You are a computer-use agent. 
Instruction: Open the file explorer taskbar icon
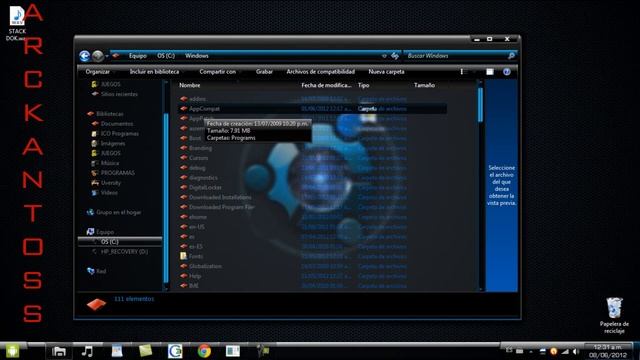59,351
